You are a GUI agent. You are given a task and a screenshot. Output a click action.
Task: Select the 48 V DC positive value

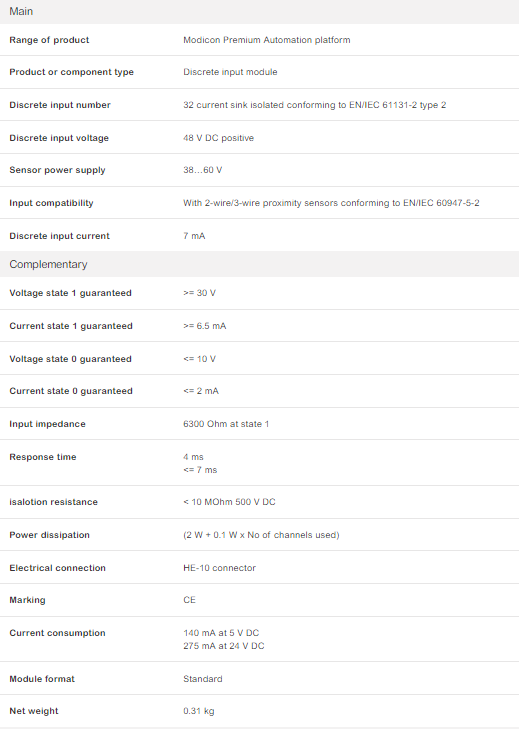tap(218, 138)
